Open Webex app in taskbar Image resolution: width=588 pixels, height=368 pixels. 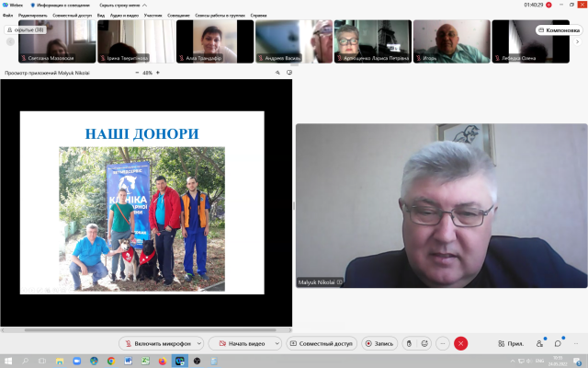(180, 361)
